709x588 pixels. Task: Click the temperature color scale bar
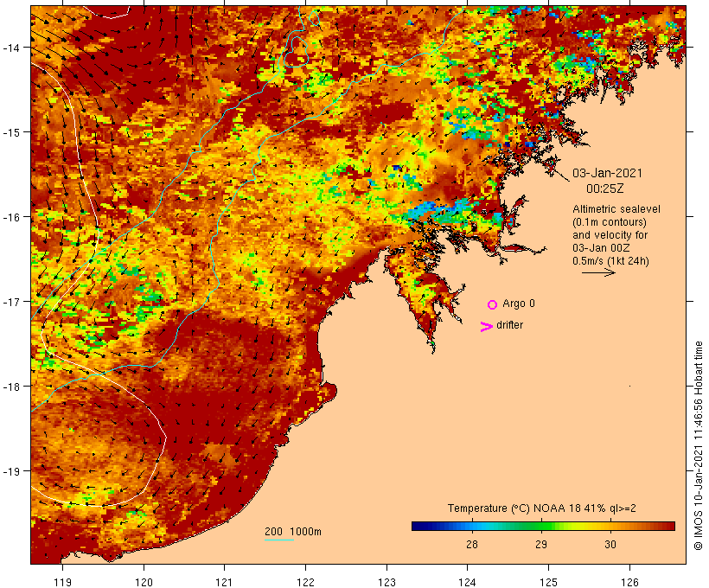[543, 526]
